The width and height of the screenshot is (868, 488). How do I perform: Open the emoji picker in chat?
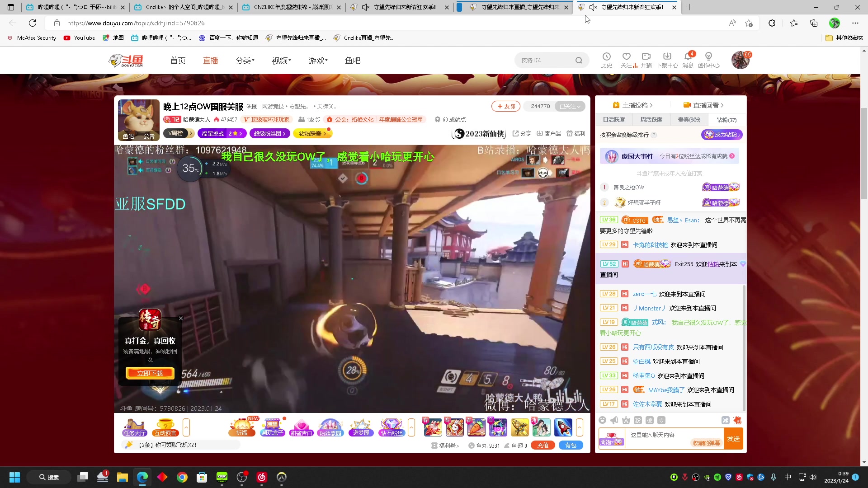pyautogui.click(x=602, y=420)
